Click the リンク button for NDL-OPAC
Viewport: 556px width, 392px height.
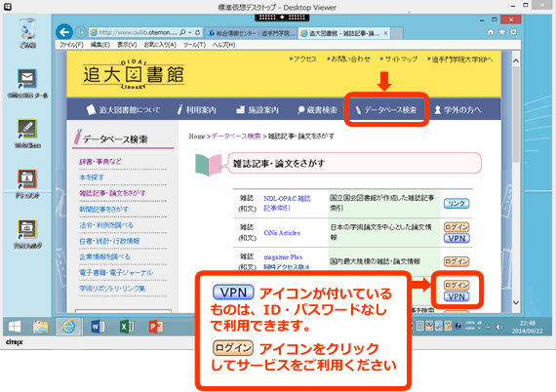click(457, 204)
